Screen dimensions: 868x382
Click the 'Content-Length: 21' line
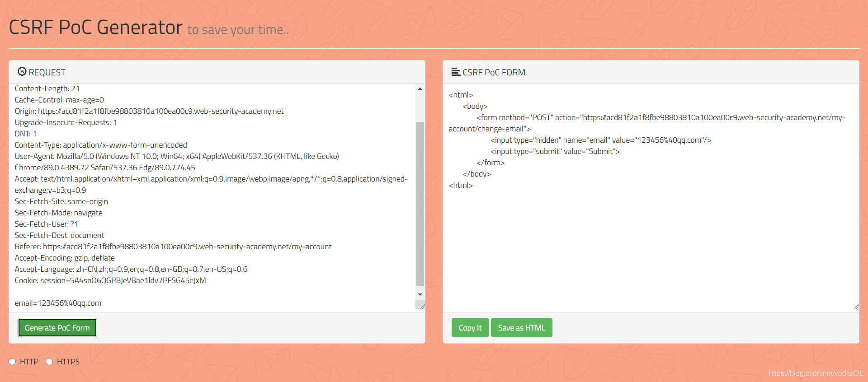coord(47,89)
